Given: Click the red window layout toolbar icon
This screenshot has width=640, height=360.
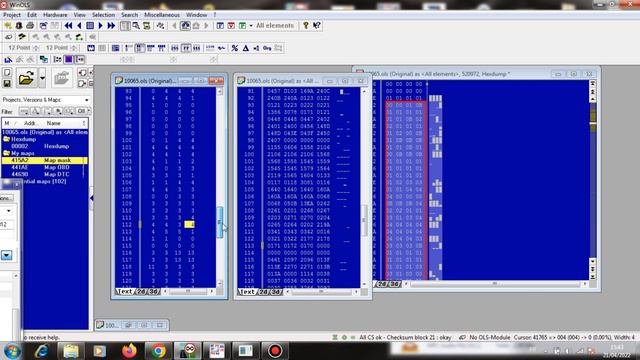Looking at the screenshot, I should click(x=231, y=25).
